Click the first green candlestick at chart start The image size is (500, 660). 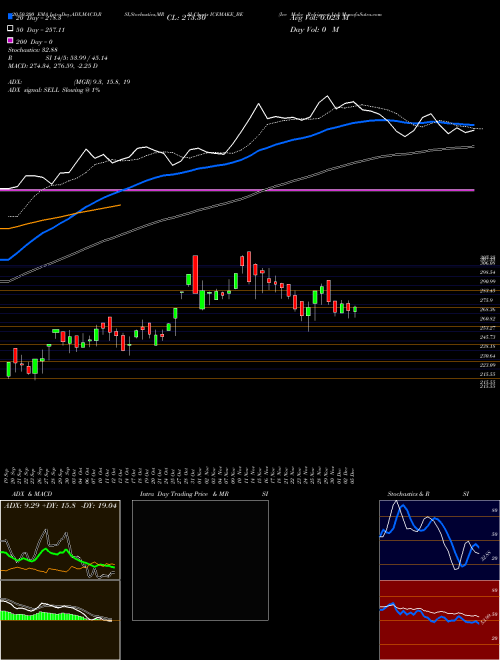pyautogui.click(x=8, y=369)
